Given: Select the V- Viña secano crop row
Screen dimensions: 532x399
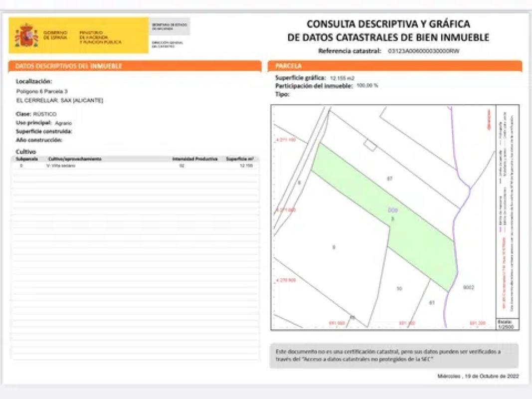Looking at the screenshot, I should point(61,165).
